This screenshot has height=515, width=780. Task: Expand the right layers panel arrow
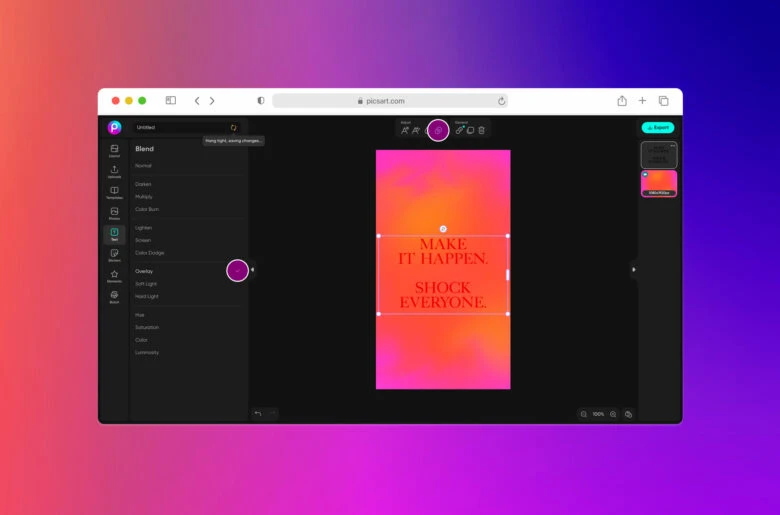633,269
